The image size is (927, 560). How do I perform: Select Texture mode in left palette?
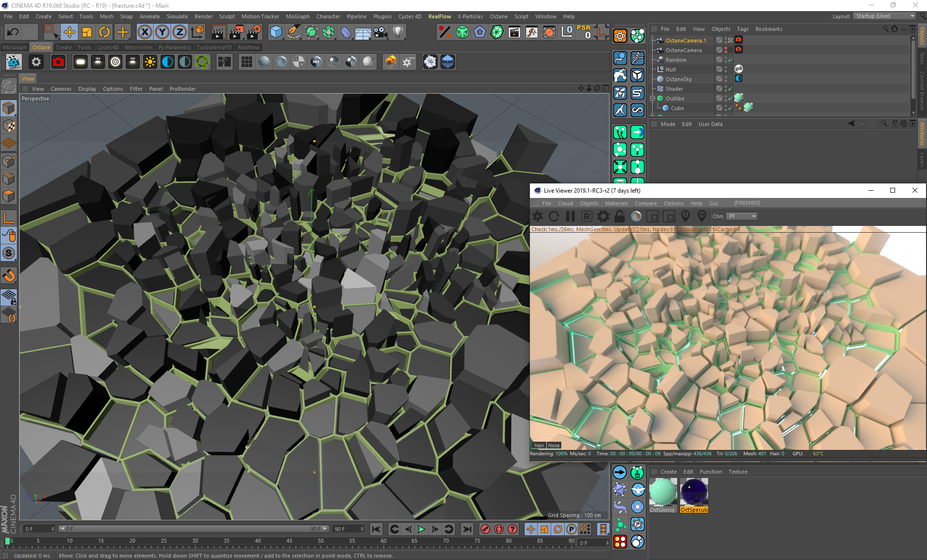(x=9, y=126)
